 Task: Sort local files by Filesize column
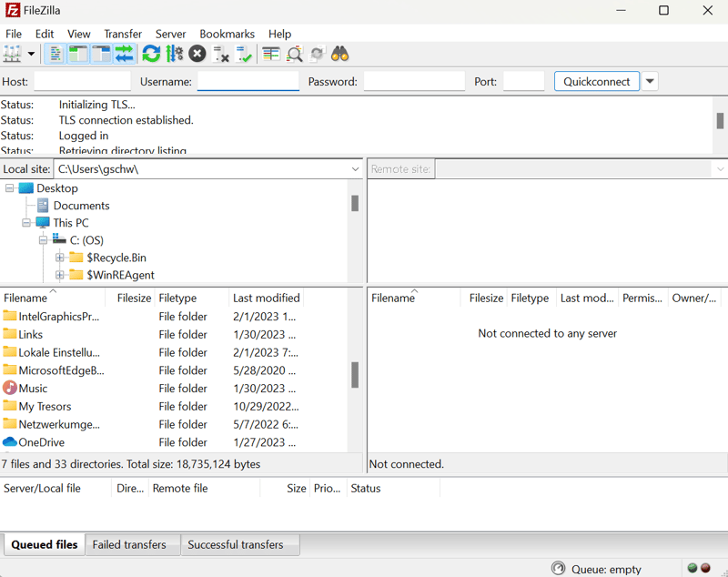tap(131, 298)
